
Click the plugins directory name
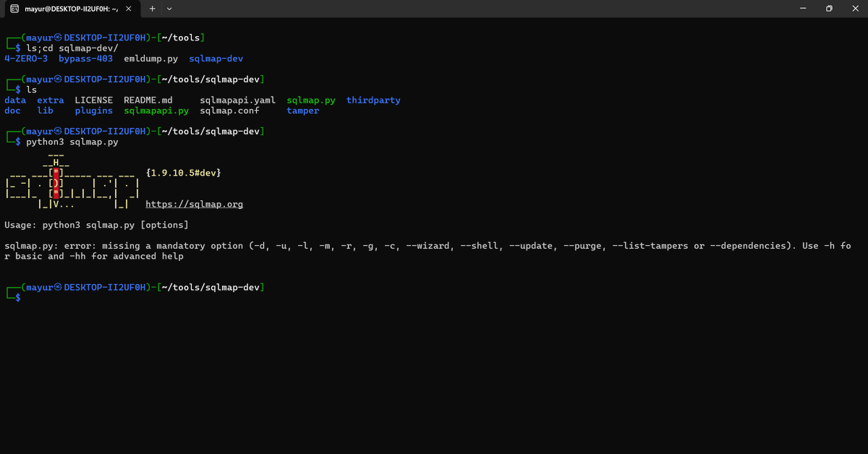94,111
